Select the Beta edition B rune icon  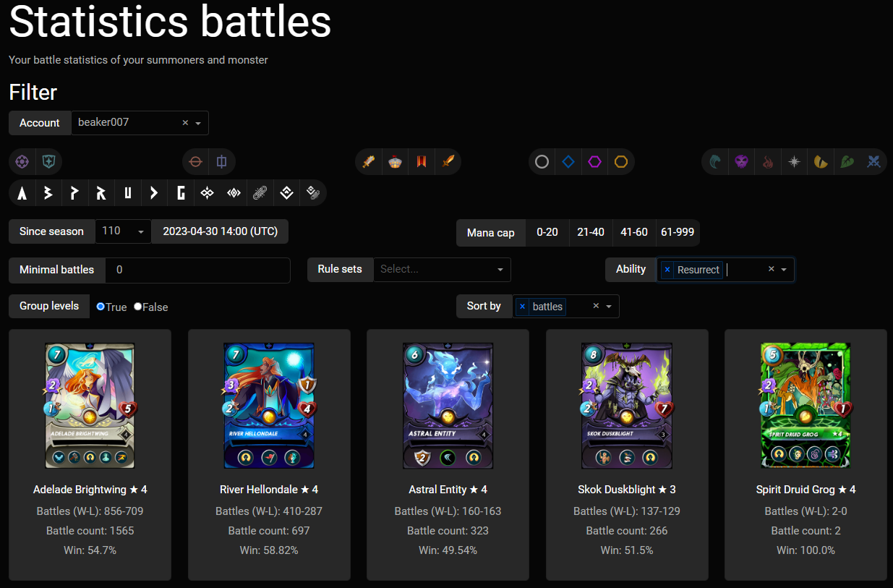pos(48,193)
